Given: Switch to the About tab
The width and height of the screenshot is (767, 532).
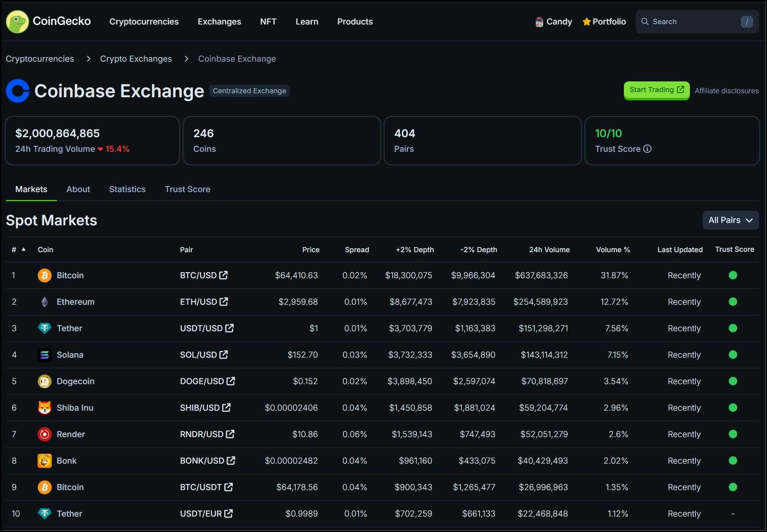Looking at the screenshot, I should 78,189.
